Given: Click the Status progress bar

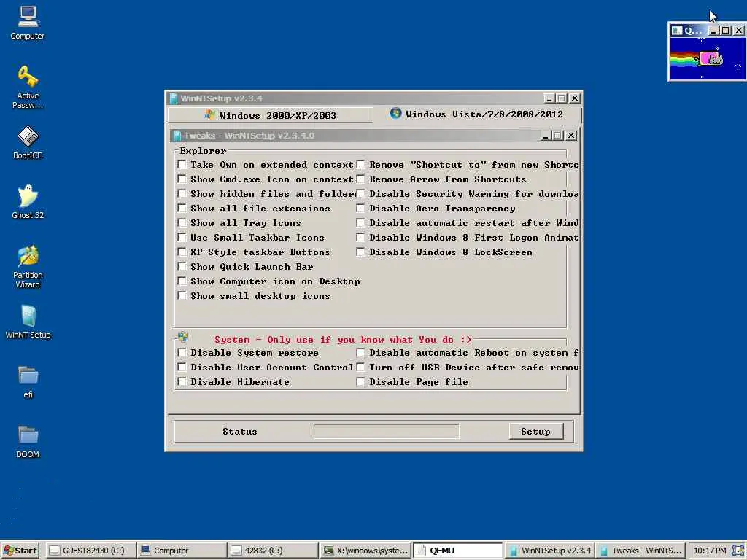Looking at the screenshot, I should [x=387, y=432].
